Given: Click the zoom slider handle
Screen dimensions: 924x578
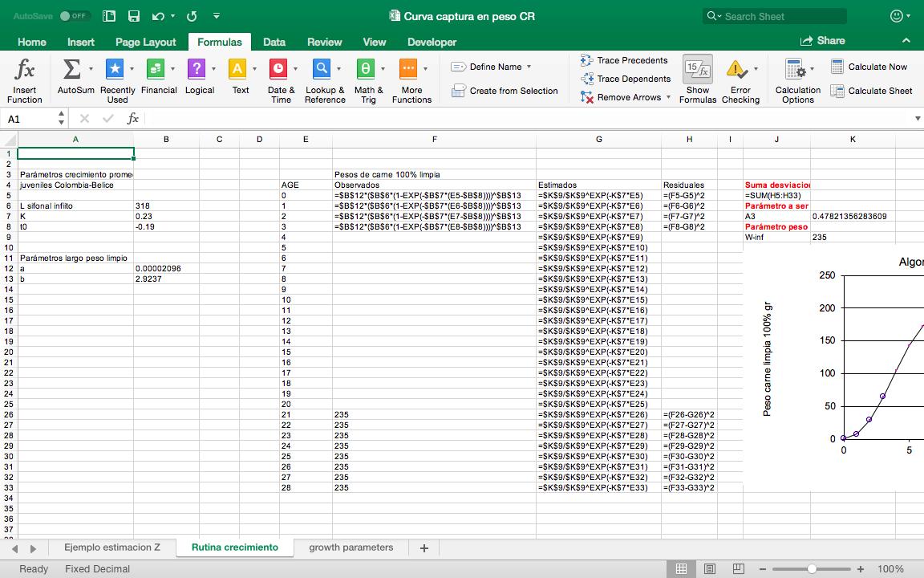Looking at the screenshot, I should pyautogui.click(x=812, y=569).
